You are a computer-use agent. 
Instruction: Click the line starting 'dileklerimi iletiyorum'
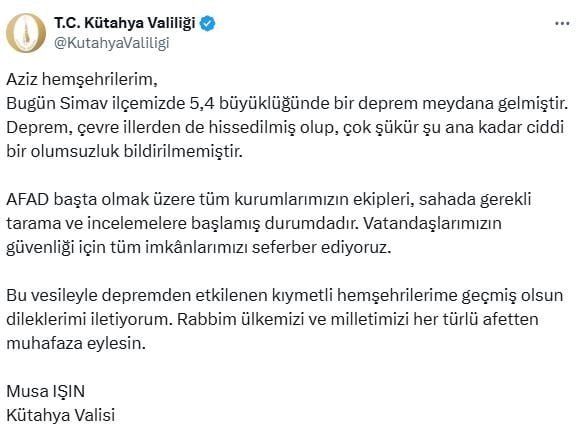click(x=272, y=320)
